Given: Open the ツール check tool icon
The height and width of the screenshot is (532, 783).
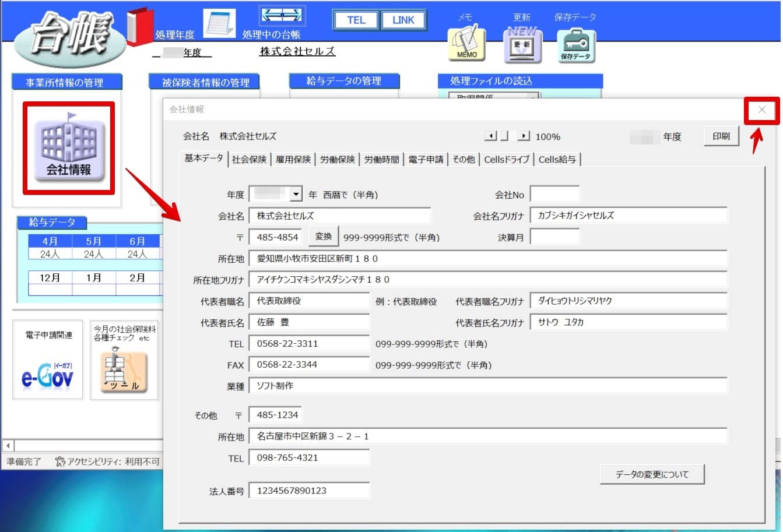Looking at the screenshot, I should [x=124, y=371].
